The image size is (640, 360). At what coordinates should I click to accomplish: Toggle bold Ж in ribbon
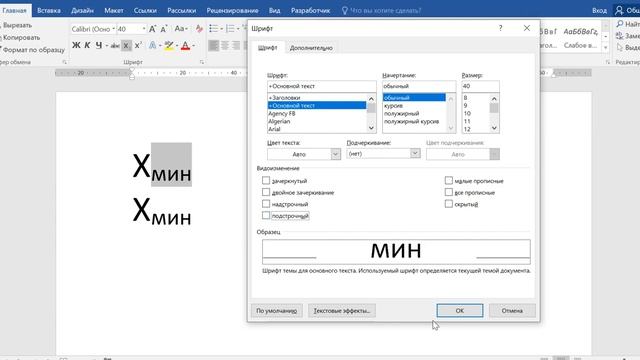tap(76, 45)
